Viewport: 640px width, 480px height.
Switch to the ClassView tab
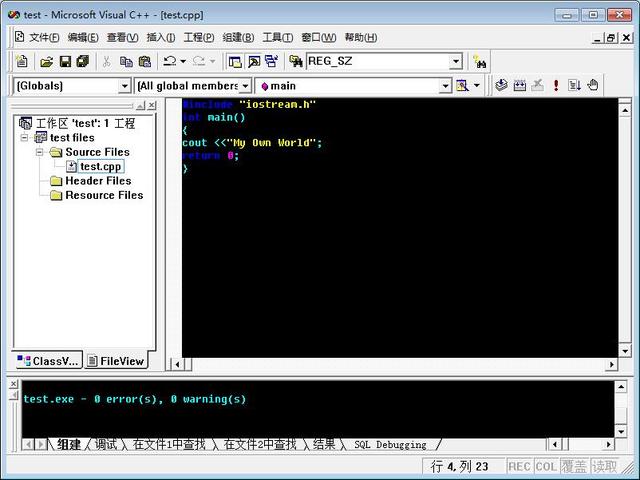(48, 361)
